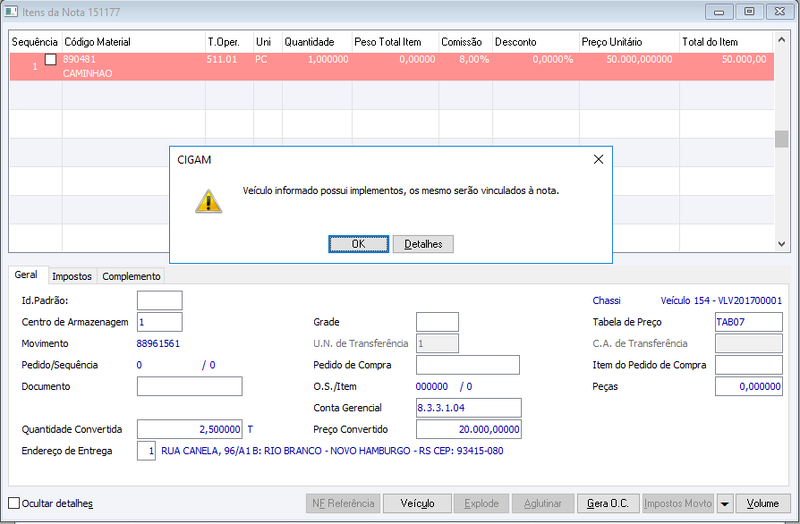
Task: Click the Aglutinar button
Action: 542,504
